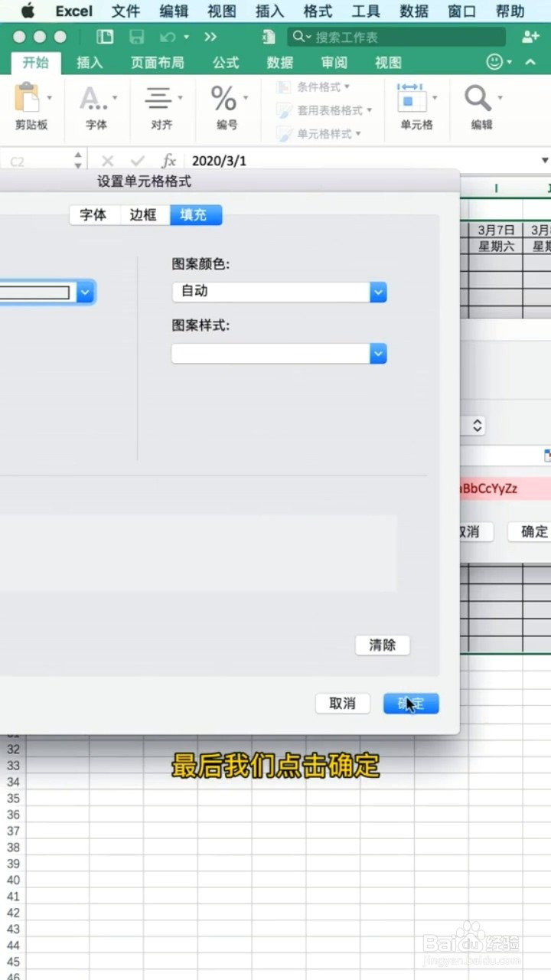The height and width of the screenshot is (980, 551).
Task: Click the 剪贴板 clipboard icon
Action: tap(28, 98)
